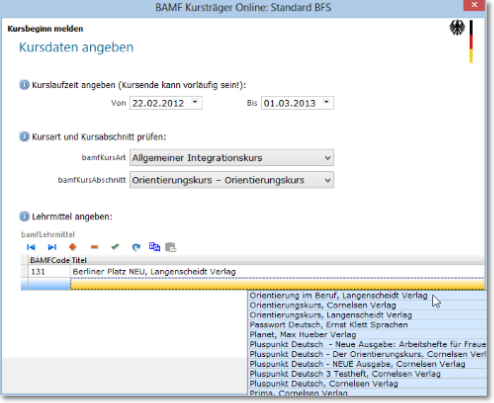Click BAMFCode cell with value 131

click(x=49, y=272)
